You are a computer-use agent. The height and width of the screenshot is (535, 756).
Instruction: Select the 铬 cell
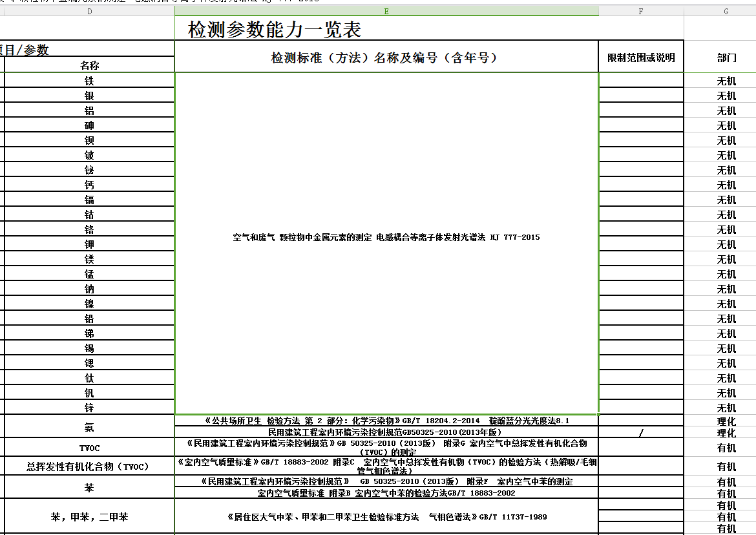coord(89,229)
